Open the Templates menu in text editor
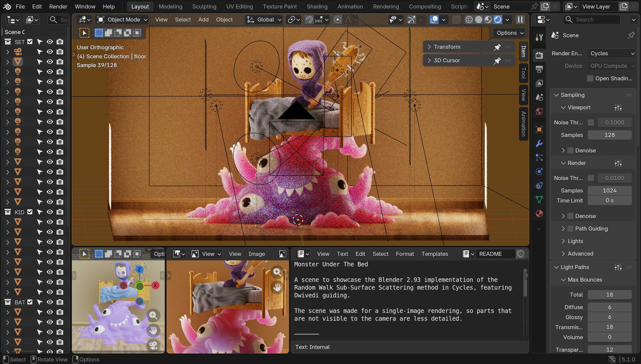 [435, 254]
